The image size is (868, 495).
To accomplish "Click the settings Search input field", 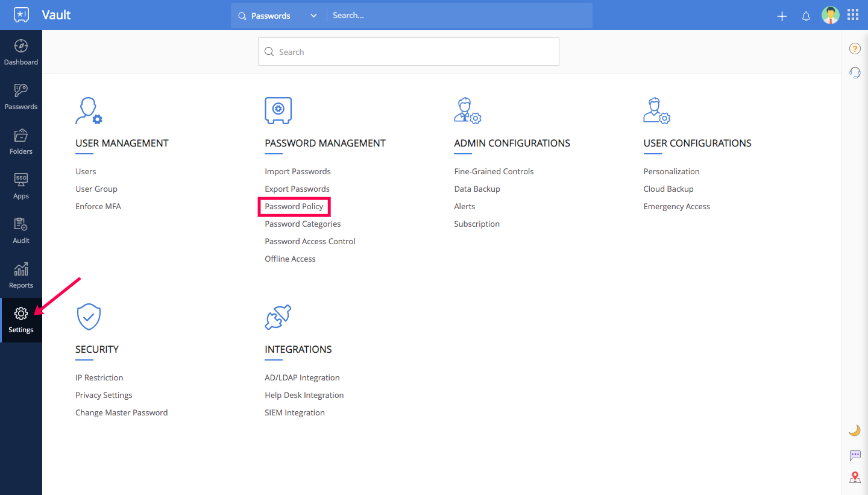I will coord(409,52).
